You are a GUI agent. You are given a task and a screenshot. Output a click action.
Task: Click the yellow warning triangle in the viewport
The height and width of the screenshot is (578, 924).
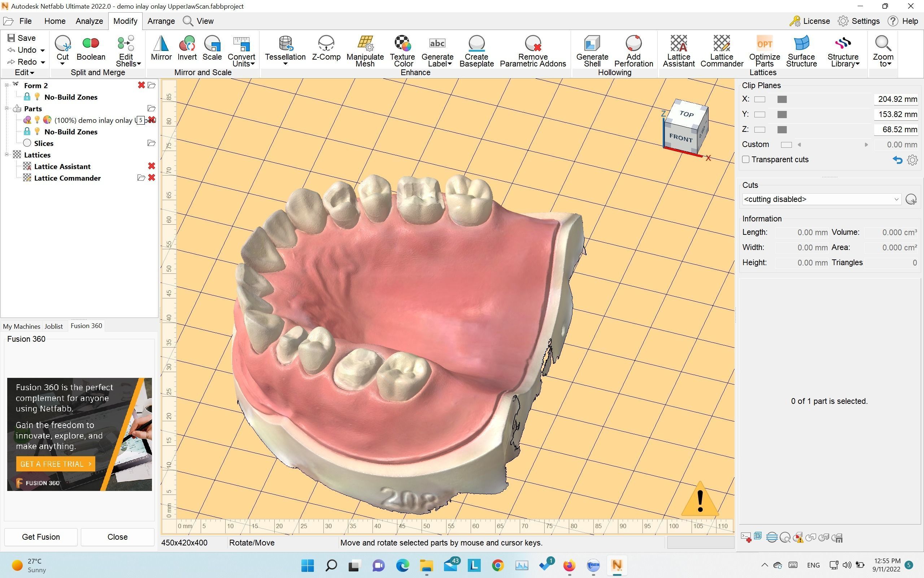point(700,499)
